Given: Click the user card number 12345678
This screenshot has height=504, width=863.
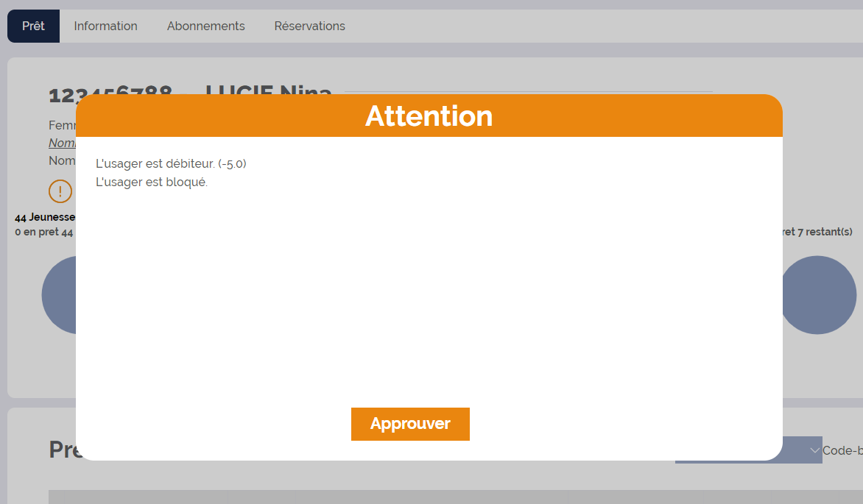Looking at the screenshot, I should click(110, 91).
